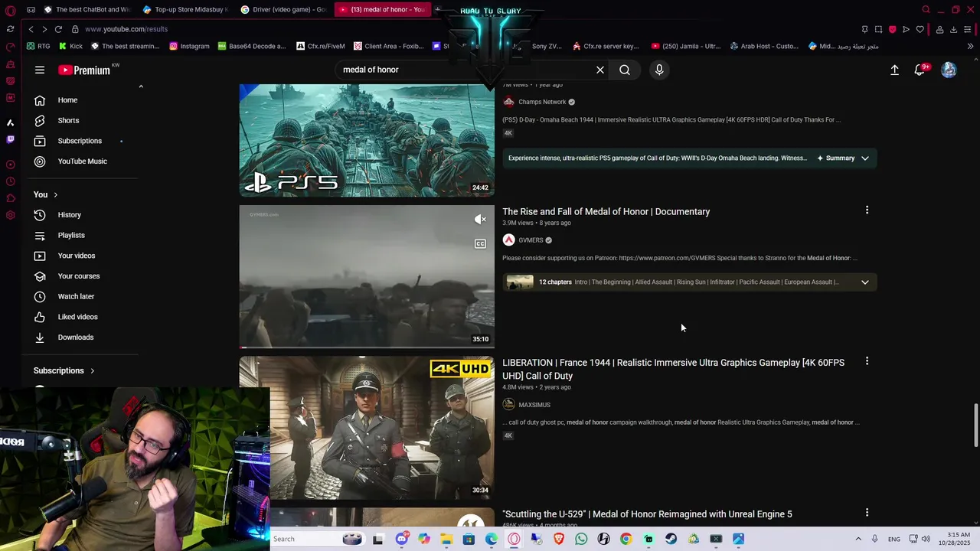Open the LIBERATION France 1944 video title
Image resolution: width=980 pixels, height=551 pixels.
pos(674,369)
